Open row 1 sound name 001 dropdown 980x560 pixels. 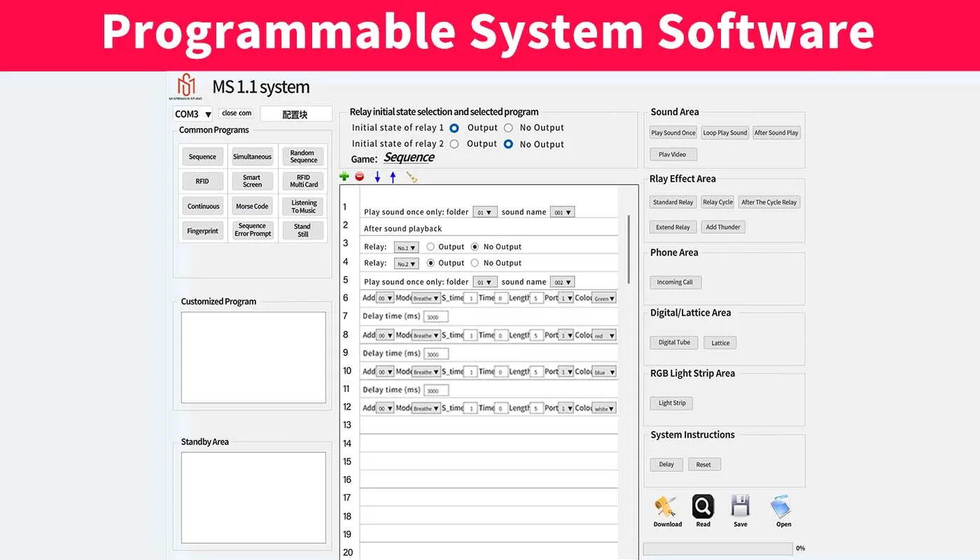[562, 211]
